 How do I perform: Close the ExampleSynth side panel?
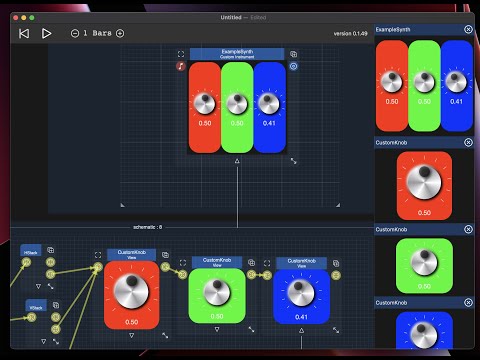click(468, 29)
